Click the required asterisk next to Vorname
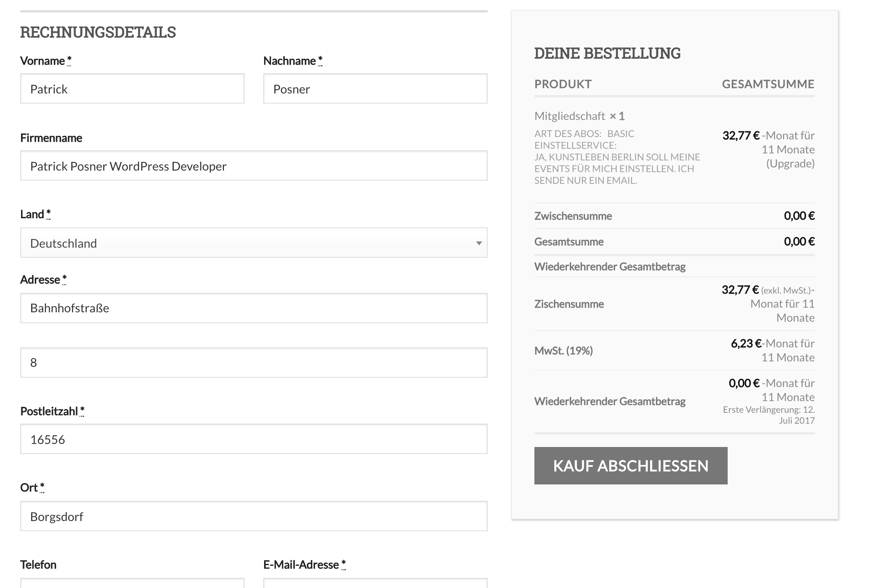This screenshot has height=588, width=878. point(69,60)
